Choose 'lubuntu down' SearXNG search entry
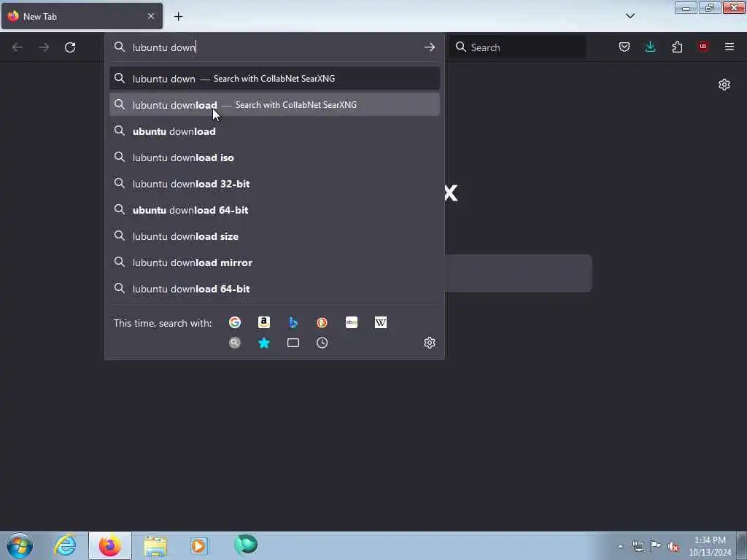747x560 pixels. click(274, 79)
